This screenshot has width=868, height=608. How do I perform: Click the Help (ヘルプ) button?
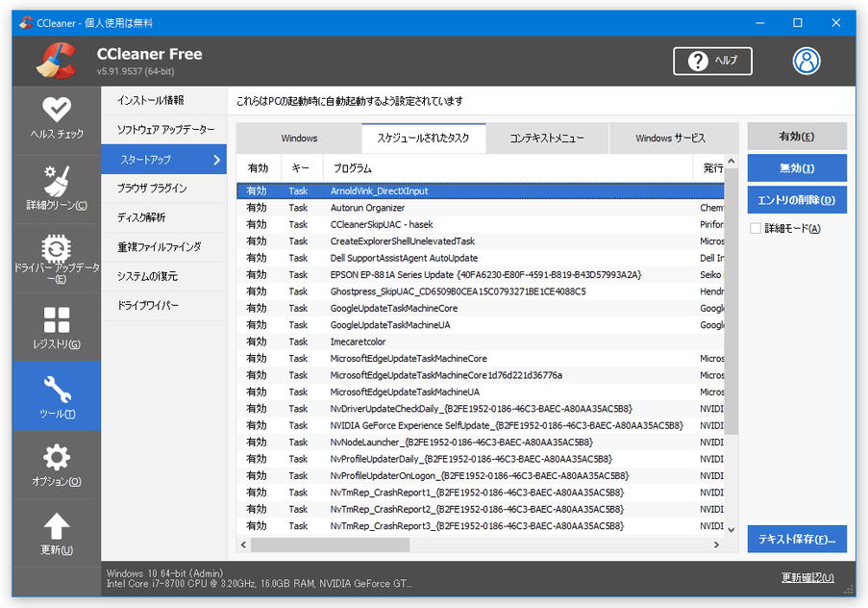click(712, 61)
